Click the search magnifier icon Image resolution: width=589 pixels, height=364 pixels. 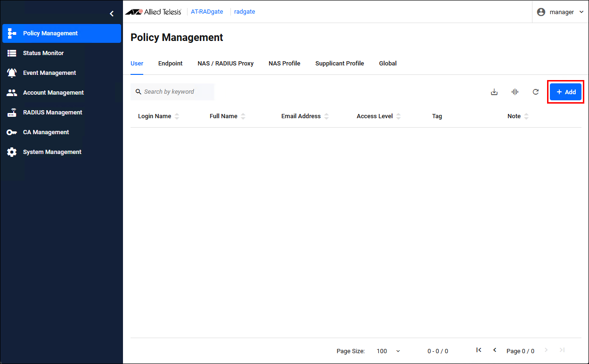[x=139, y=92]
